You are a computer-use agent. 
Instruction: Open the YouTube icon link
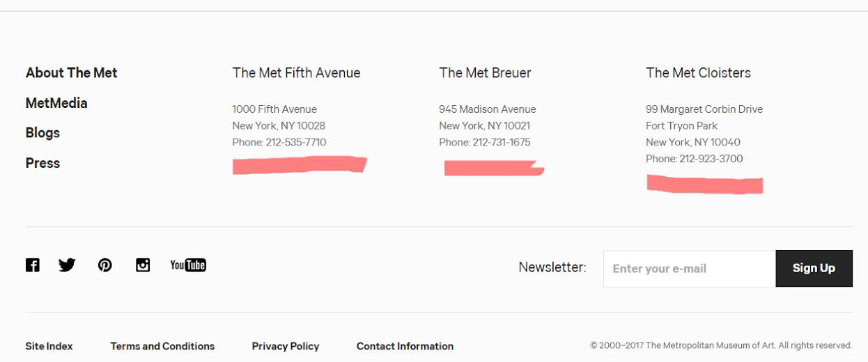coord(188,265)
